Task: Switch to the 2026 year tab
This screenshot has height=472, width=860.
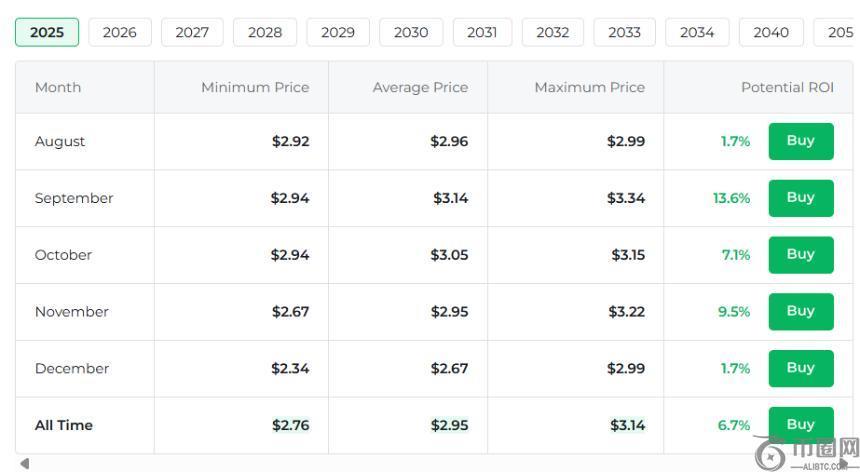Action: [x=119, y=32]
